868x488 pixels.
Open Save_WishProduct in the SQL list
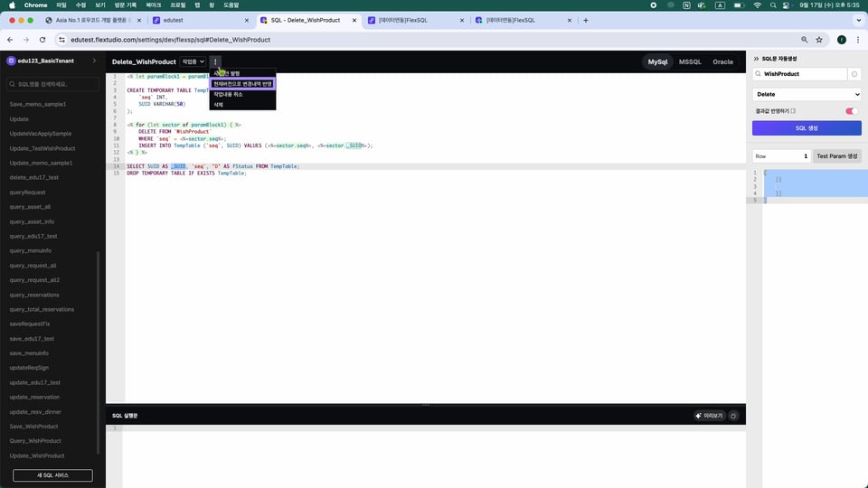[33, 427]
